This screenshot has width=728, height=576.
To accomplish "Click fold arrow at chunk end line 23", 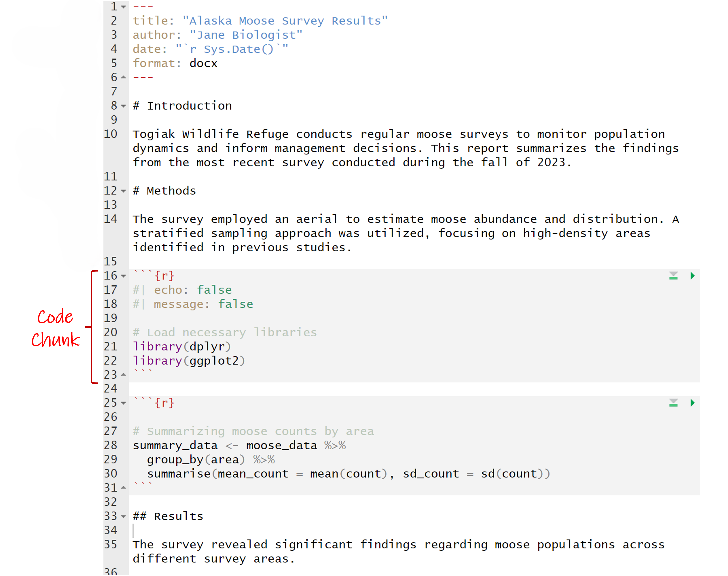I will click(124, 375).
